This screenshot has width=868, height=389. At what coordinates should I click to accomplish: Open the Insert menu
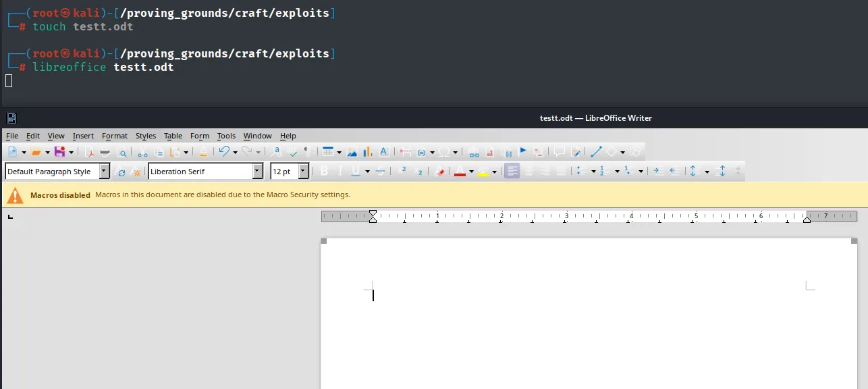tap(83, 136)
